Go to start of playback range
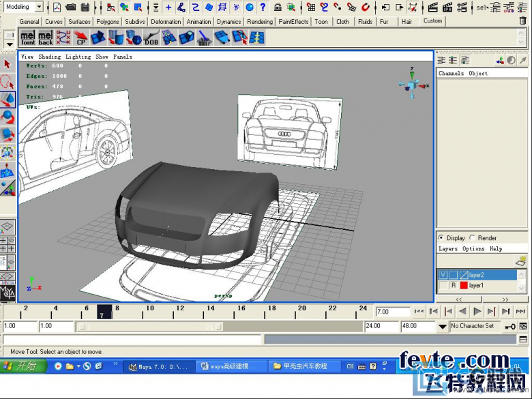 (x=419, y=312)
